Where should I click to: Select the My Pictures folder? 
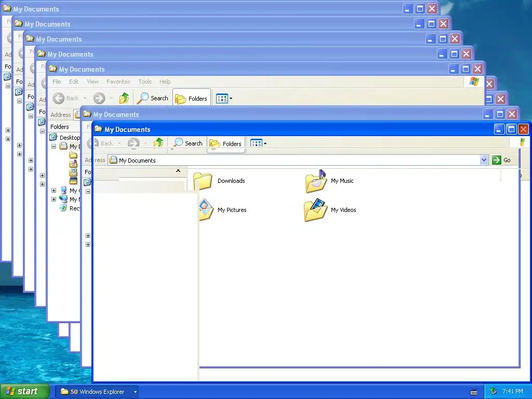(223, 210)
